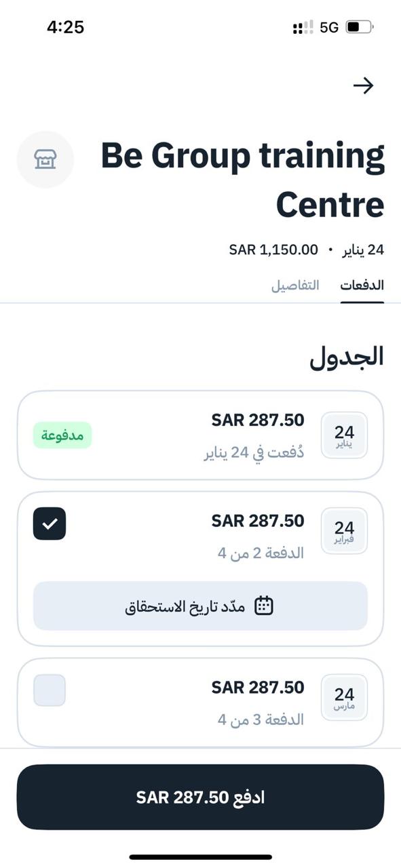This screenshot has height=868, width=401.
Task: Tap the home indicator bar at bottom
Action: coord(201,857)
